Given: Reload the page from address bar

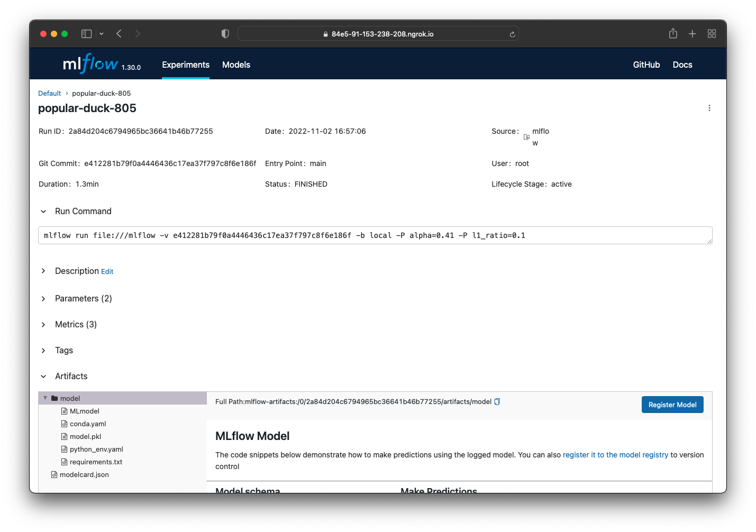Looking at the screenshot, I should pyautogui.click(x=512, y=34).
